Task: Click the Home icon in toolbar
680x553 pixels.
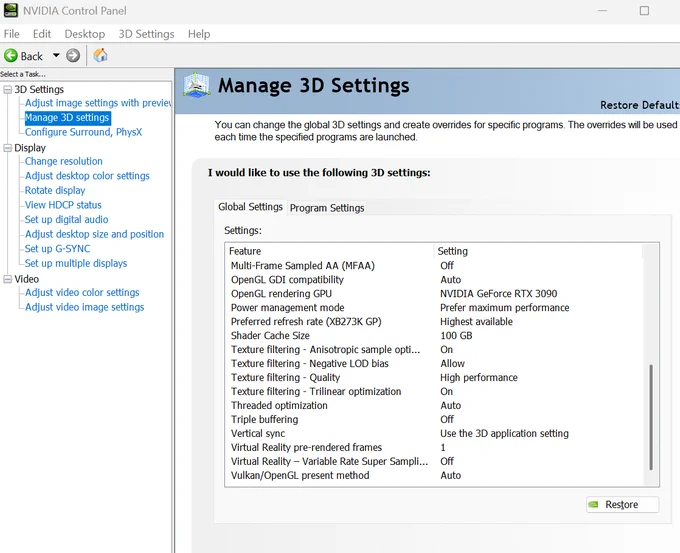Action: [x=100, y=56]
